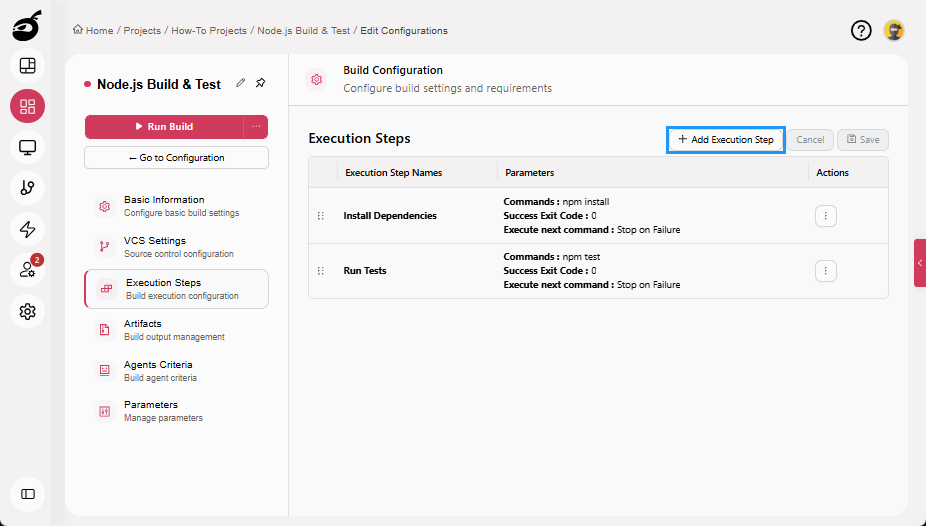This screenshot has height=526, width=926.
Task: Open the lightning bolt sidebar icon
Action: (x=27, y=229)
